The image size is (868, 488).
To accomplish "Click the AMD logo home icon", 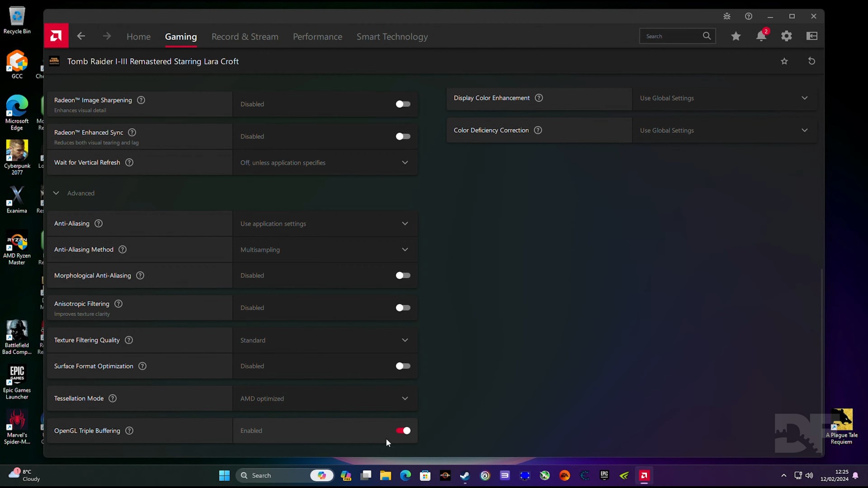I will click(56, 36).
